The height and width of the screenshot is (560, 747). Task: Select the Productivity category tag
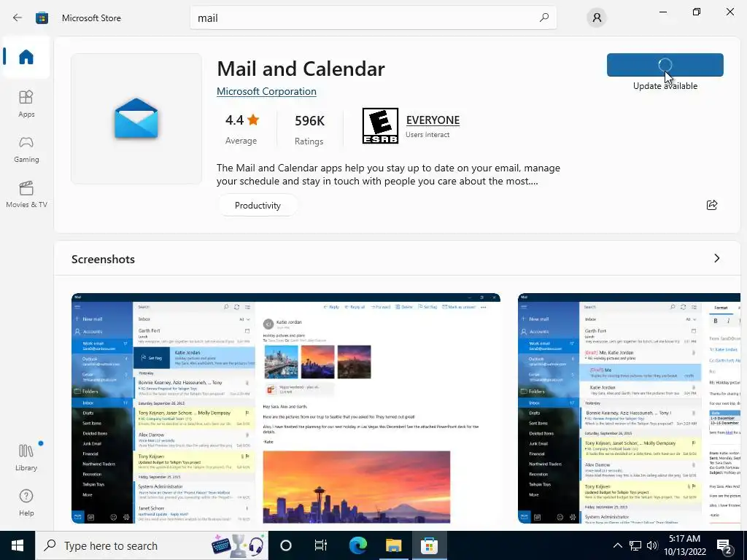pos(258,205)
